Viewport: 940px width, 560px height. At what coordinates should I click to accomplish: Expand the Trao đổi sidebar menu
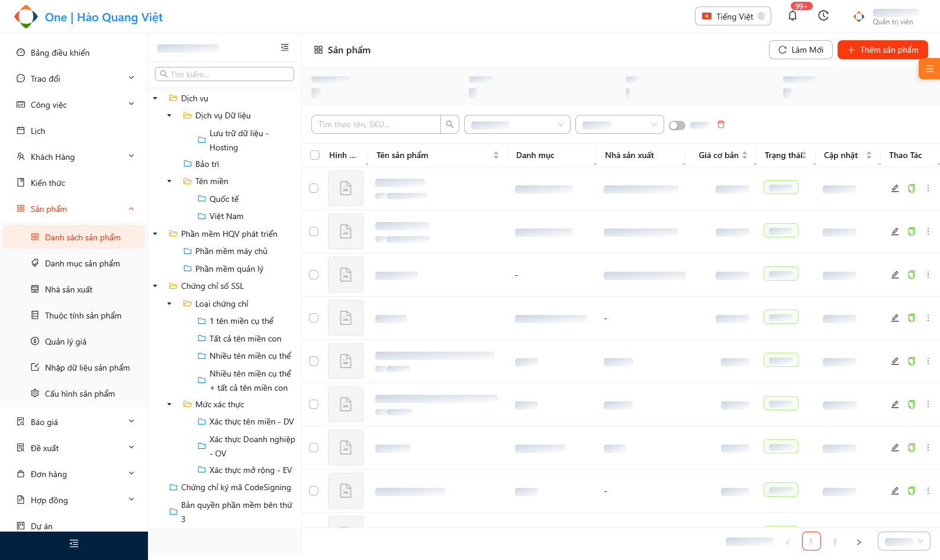point(75,78)
